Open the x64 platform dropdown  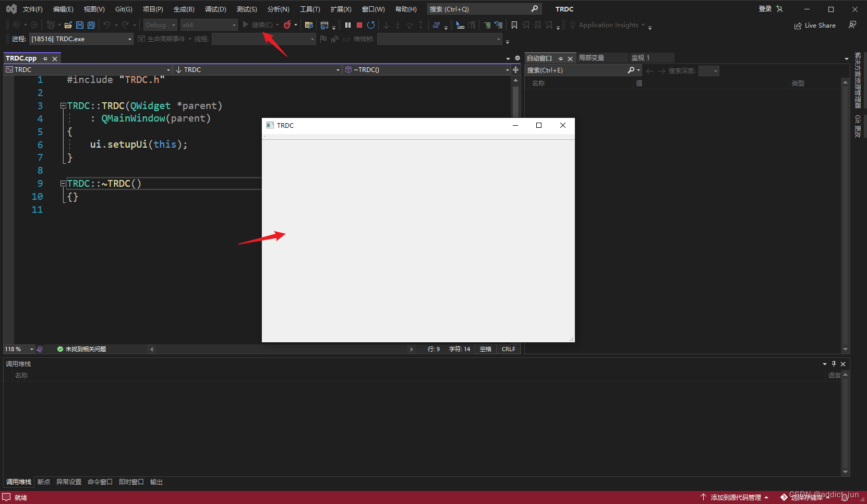click(x=209, y=25)
